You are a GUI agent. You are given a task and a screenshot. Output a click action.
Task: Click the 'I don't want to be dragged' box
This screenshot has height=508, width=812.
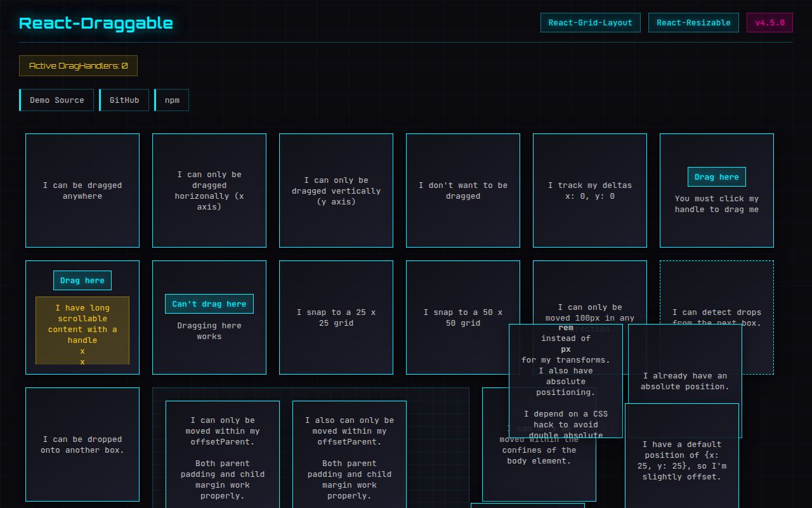point(463,190)
